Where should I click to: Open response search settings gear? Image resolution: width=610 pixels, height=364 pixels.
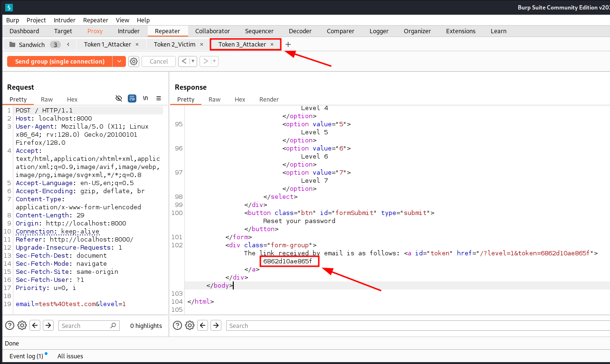click(x=190, y=326)
